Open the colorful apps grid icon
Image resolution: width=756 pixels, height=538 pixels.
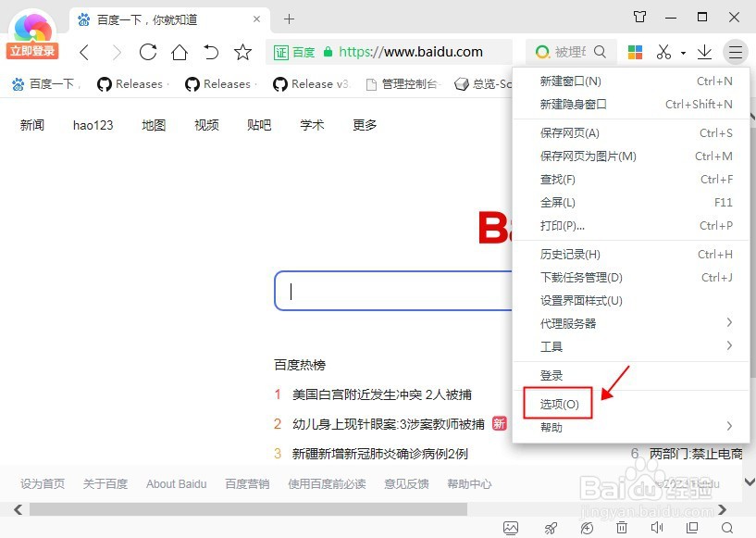pos(635,52)
